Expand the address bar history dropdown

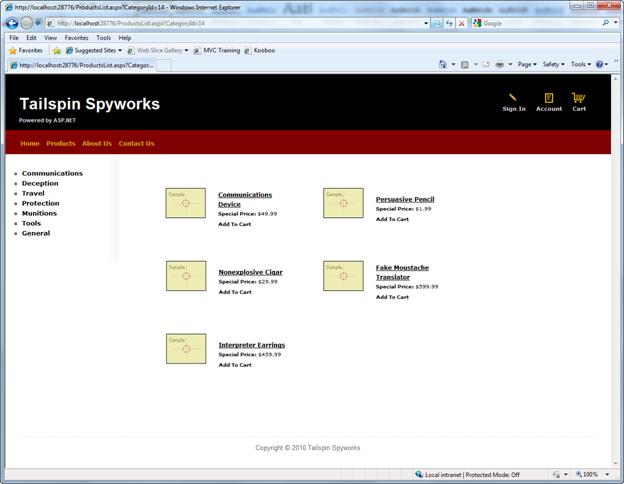[x=426, y=23]
